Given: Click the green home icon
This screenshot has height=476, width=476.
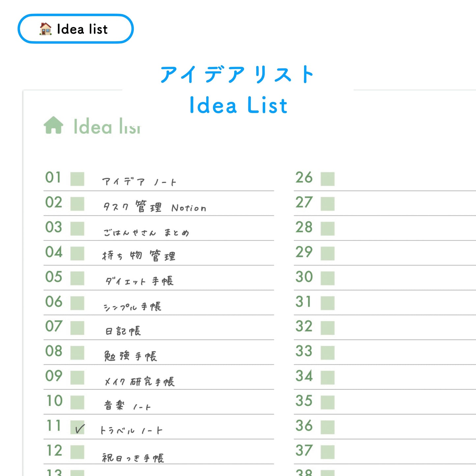Looking at the screenshot, I should click(53, 126).
